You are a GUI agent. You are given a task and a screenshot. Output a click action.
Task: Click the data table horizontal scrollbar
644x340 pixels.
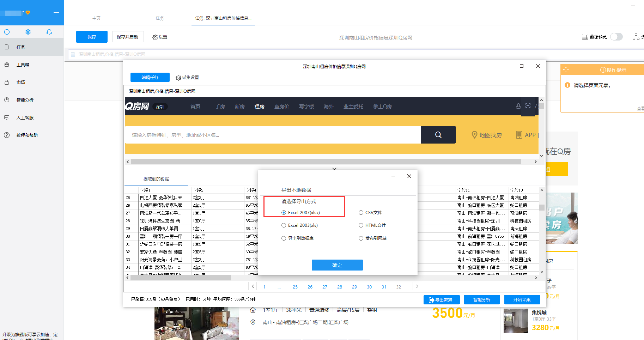point(181,278)
